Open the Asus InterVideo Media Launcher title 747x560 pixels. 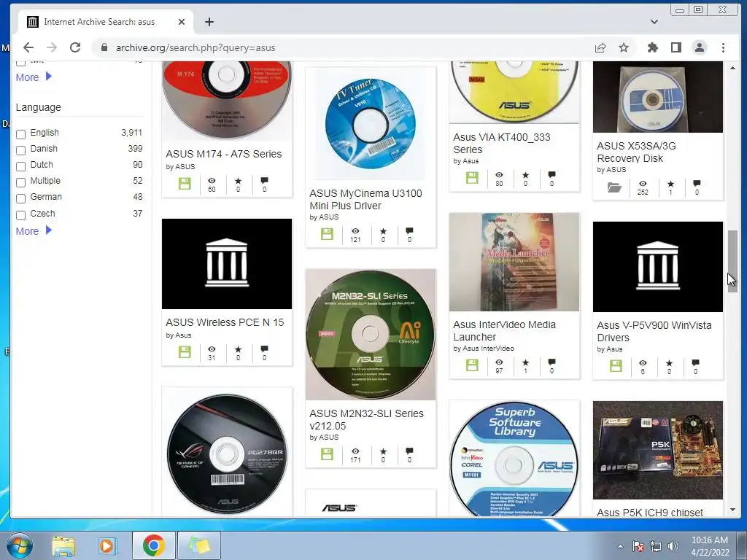[505, 330]
